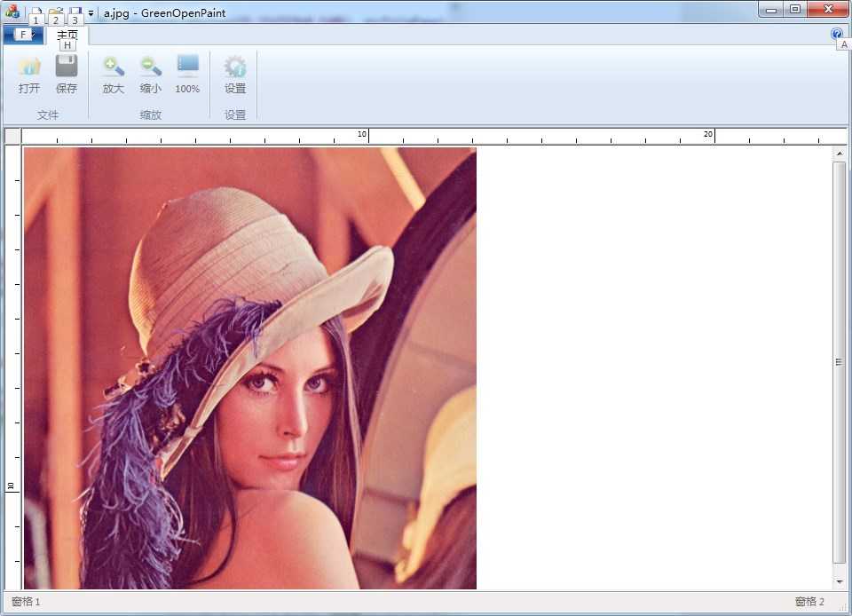Screen dimensions: 852x616
Task: Click the vertical scrollbar down arrow
Action: click(839, 581)
